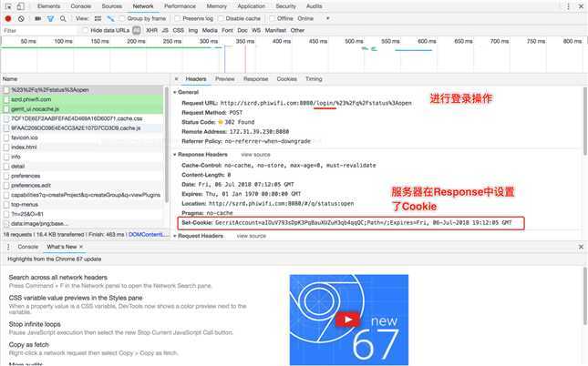Toggle the blue filter funnel icon
Screen dimensions: 588x366
pyautogui.click(x=50, y=18)
